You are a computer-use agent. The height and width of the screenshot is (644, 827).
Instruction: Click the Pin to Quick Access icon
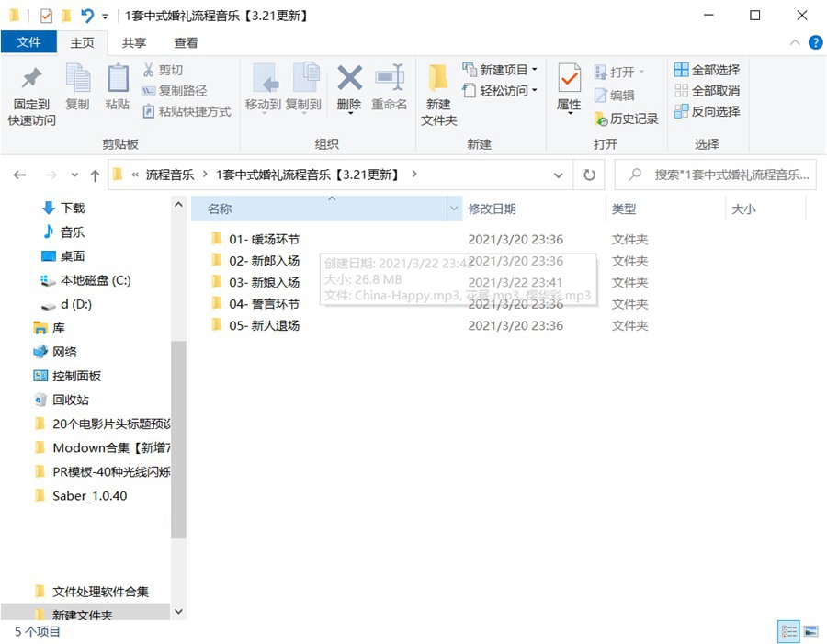[x=31, y=78]
